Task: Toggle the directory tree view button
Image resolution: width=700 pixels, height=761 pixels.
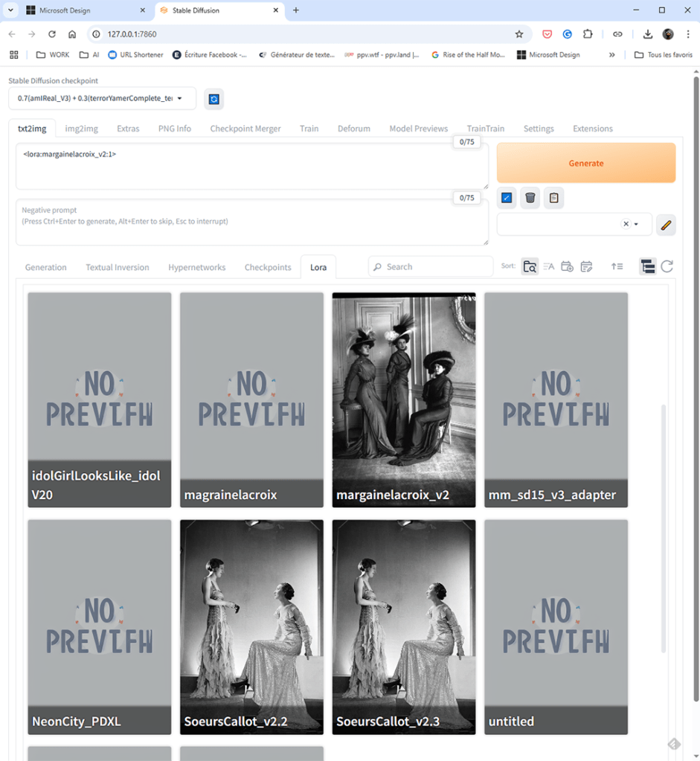Action: point(648,266)
